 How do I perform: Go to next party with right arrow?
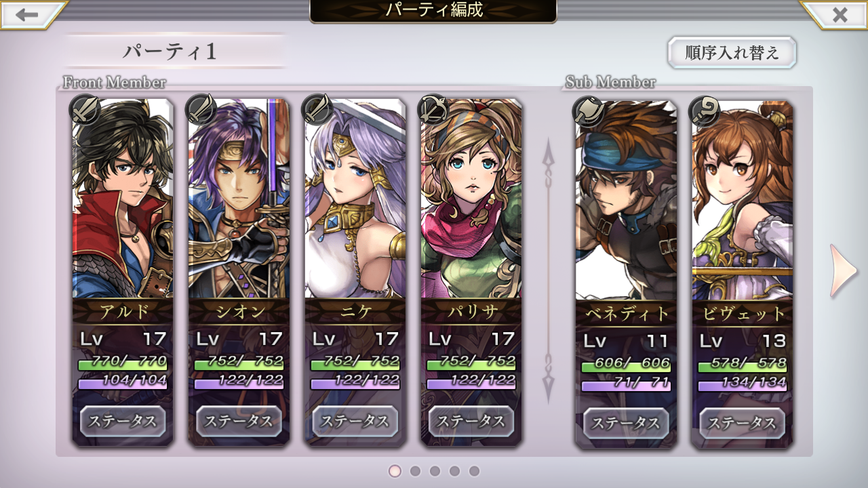(844, 271)
